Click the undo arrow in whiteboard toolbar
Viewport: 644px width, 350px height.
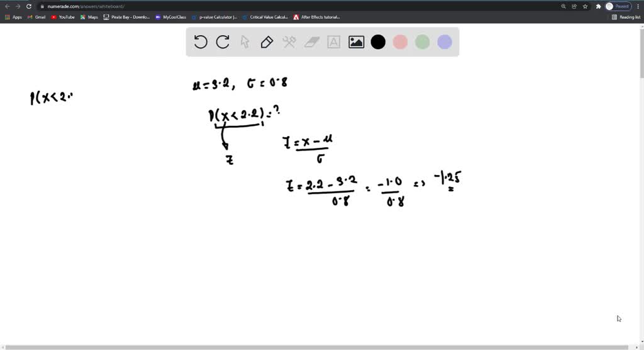pyautogui.click(x=201, y=42)
